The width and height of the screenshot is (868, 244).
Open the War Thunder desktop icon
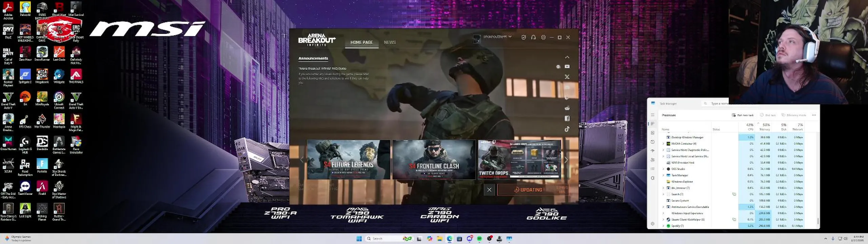42,121
